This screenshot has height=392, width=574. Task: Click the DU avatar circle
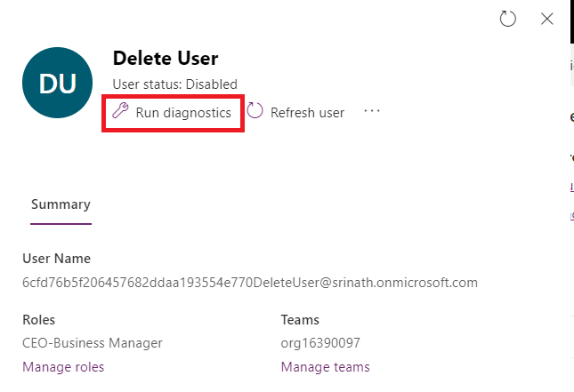tap(57, 84)
